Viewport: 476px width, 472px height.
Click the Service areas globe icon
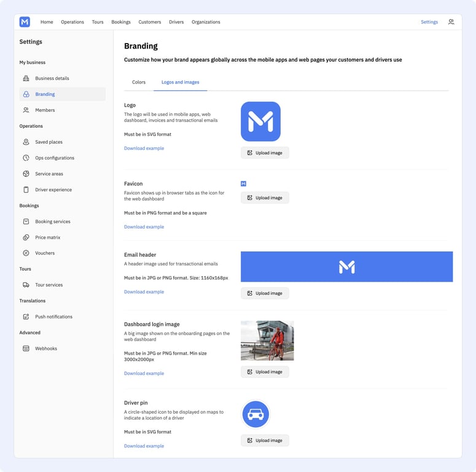click(26, 174)
